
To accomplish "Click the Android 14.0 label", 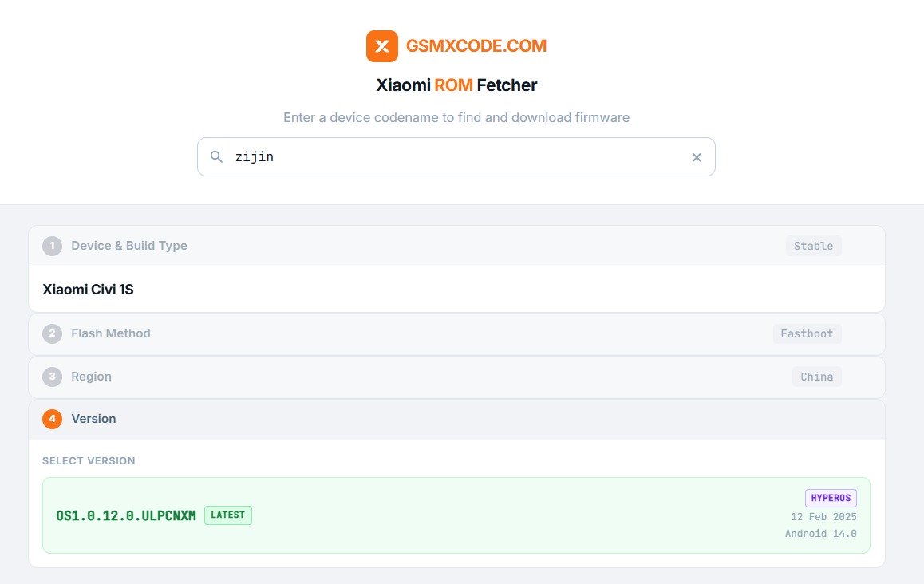I will (821, 533).
